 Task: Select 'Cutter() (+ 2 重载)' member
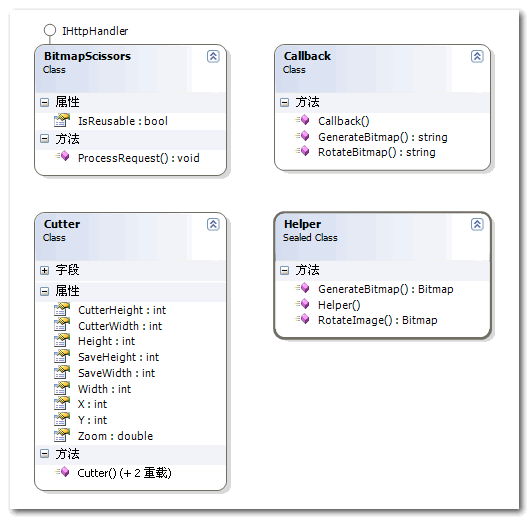pos(124,473)
